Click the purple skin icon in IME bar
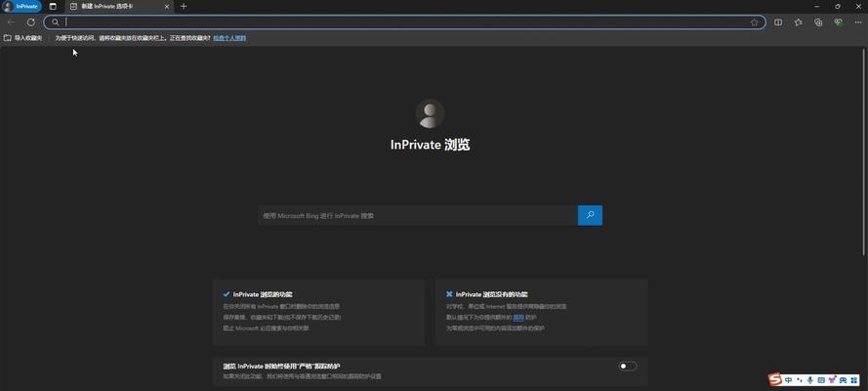868x391 pixels. pyautogui.click(x=832, y=380)
